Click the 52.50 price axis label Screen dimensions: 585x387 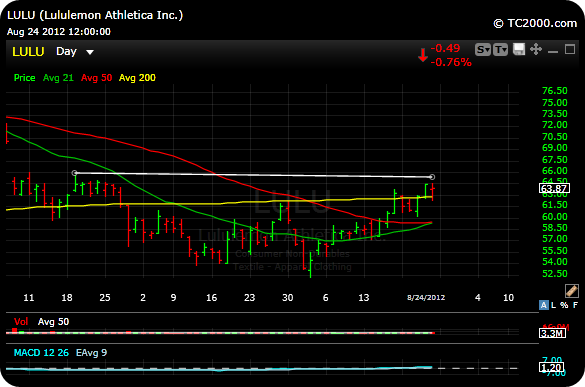(554, 274)
